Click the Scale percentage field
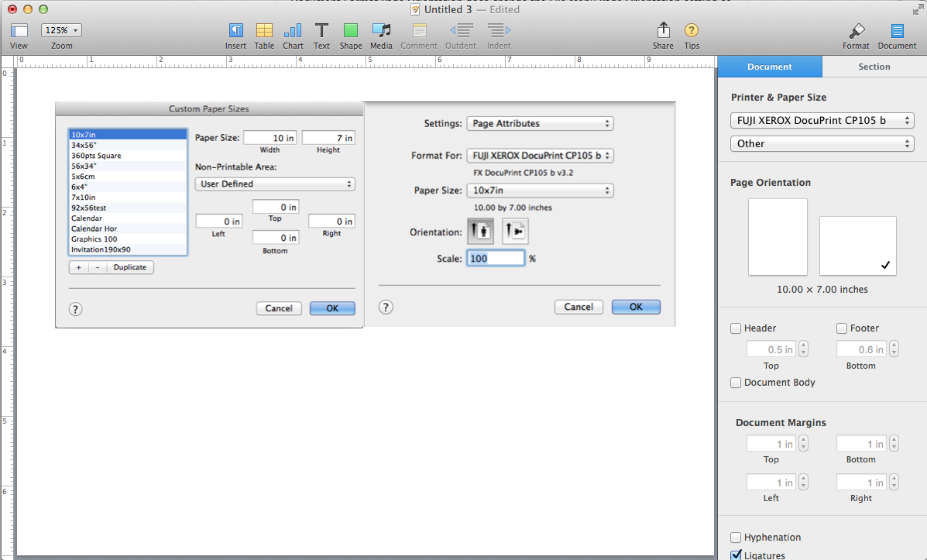927x560 pixels. (496, 259)
